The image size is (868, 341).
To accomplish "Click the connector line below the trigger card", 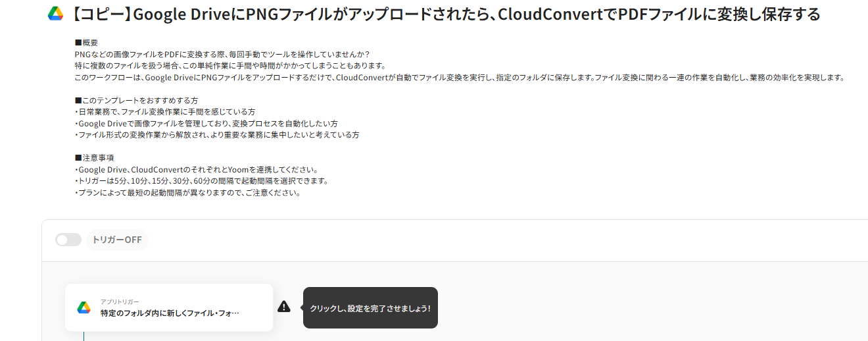I will (x=84, y=336).
